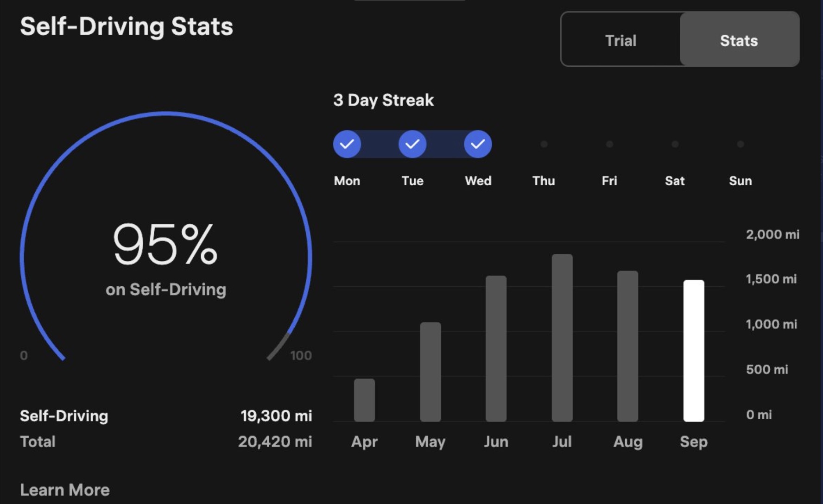
Task: Select the Friday streak dot
Action: tap(609, 144)
